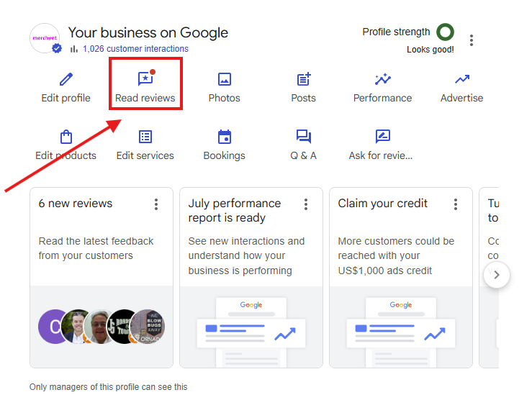Viewport: 532px width, 418px height.
Task: Click Read the latest feedback description
Action: [x=96, y=248]
